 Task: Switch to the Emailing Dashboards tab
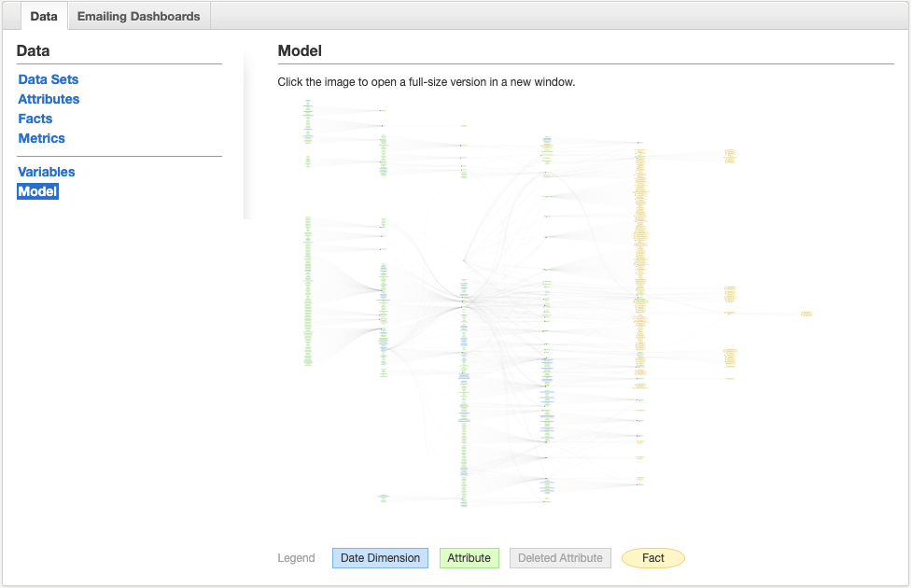tap(139, 16)
